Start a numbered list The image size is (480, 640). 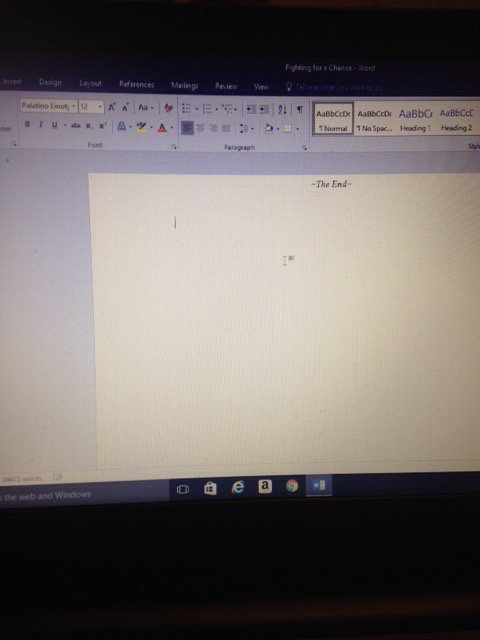pyautogui.click(x=207, y=109)
